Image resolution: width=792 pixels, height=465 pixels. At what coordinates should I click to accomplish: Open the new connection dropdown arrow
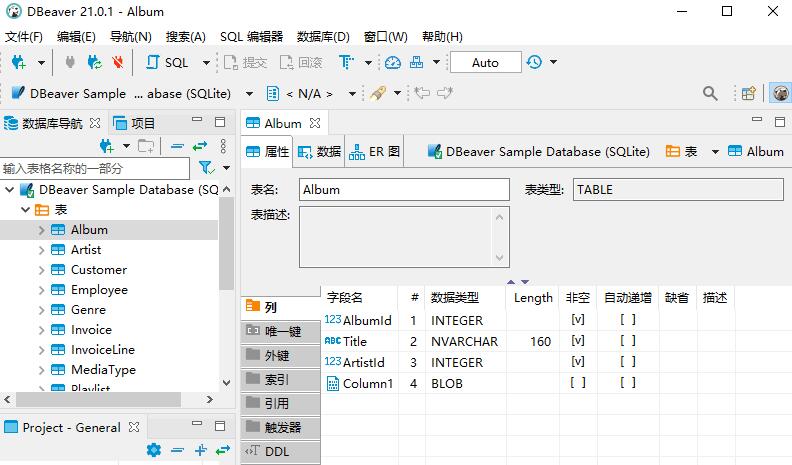(x=41, y=63)
